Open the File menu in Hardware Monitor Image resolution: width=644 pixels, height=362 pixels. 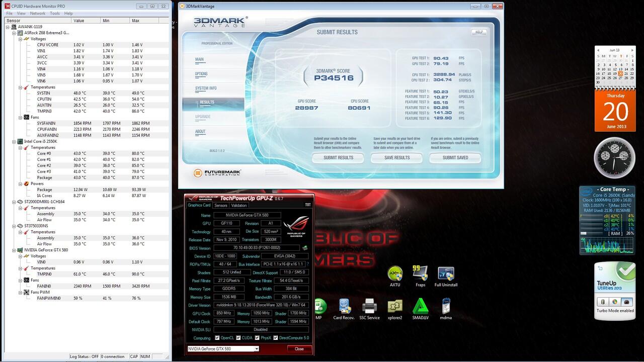click(10, 14)
